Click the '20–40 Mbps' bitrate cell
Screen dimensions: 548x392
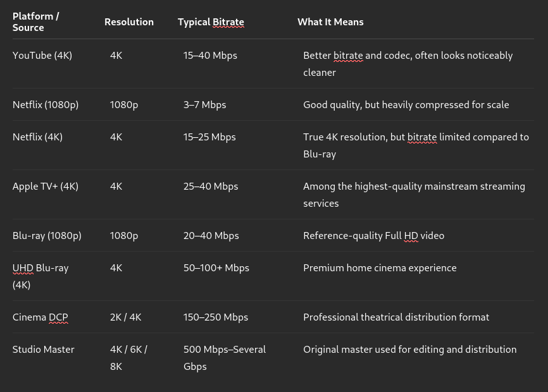pyautogui.click(x=211, y=236)
